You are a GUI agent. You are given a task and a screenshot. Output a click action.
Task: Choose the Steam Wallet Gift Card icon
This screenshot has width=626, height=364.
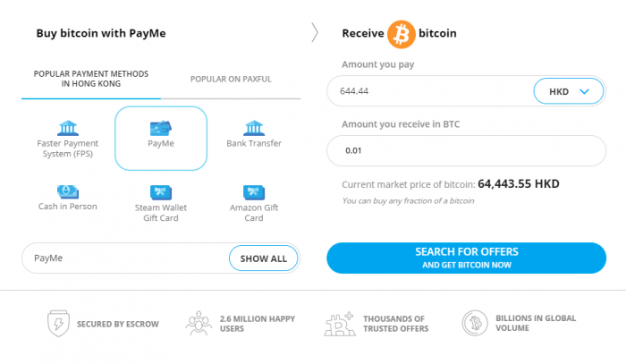161,192
